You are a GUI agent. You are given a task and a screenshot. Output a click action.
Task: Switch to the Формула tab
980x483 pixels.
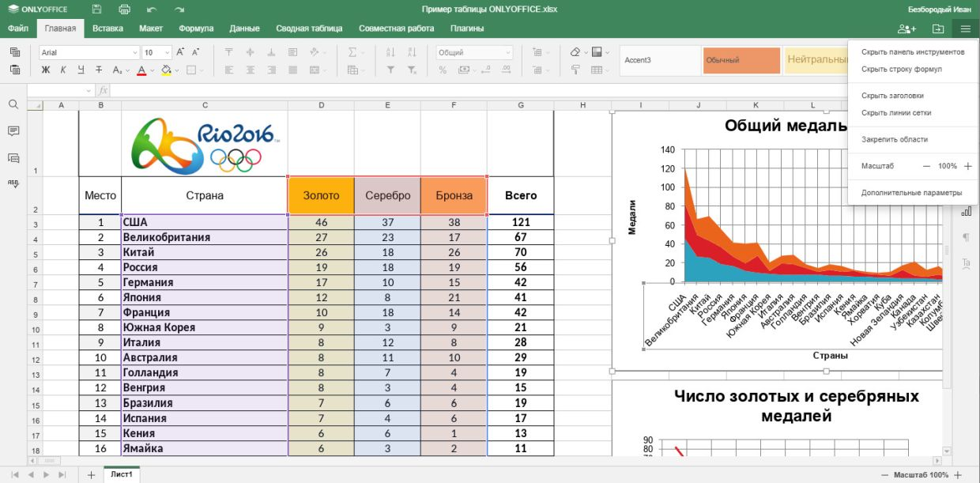196,28
